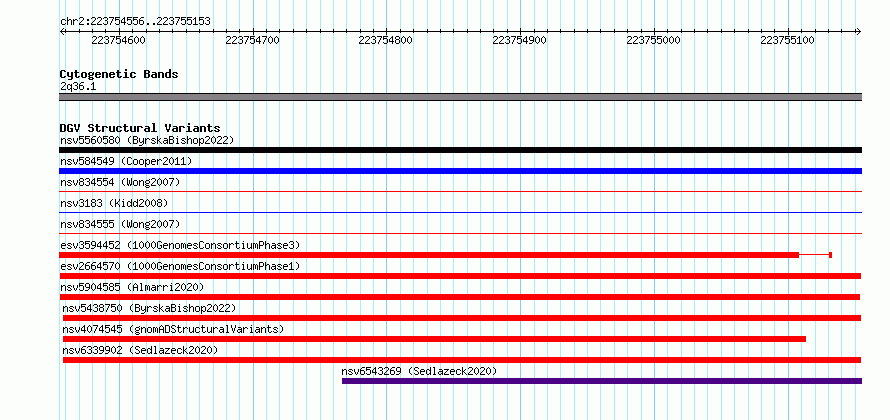Click the 2q36.1 band label

(x=78, y=86)
